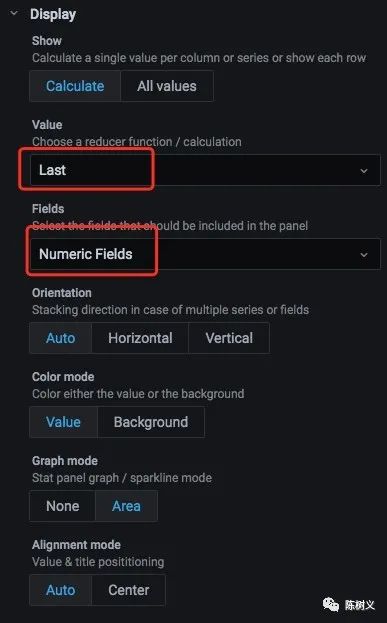Set Graph mode to None
The width and height of the screenshot is (387, 623).
tap(62, 506)
